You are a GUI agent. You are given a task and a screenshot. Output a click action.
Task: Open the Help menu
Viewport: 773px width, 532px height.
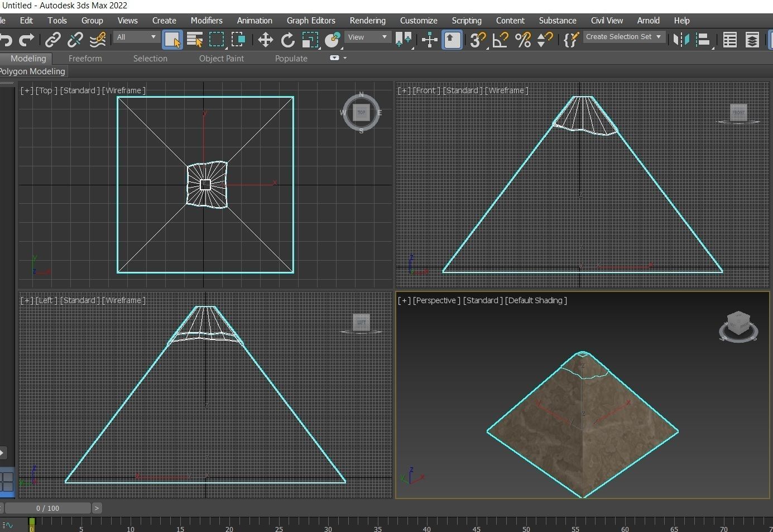tap(681, 21)
